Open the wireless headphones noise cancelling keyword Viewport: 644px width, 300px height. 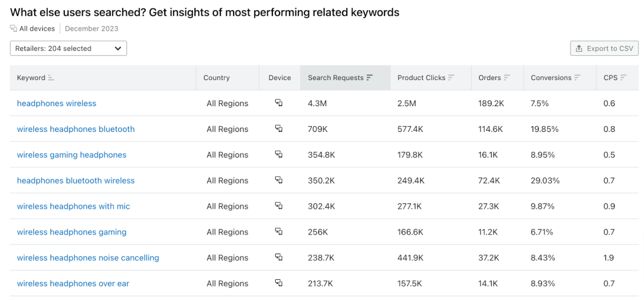click(x=88, y=257)
